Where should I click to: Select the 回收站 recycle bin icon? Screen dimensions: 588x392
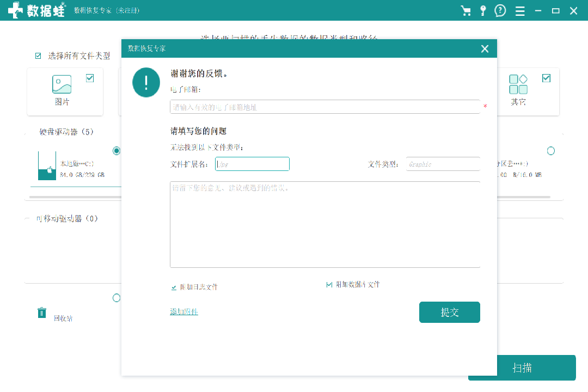coord(42,313)
